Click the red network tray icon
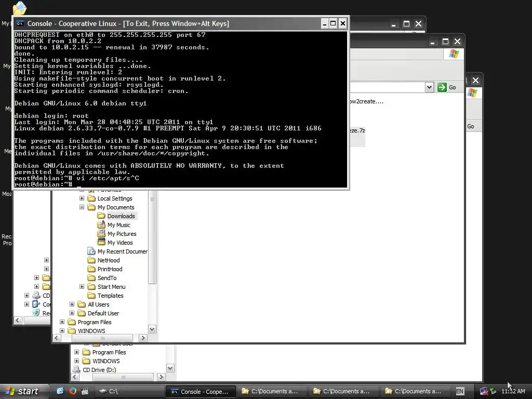 tap(484, 391)
